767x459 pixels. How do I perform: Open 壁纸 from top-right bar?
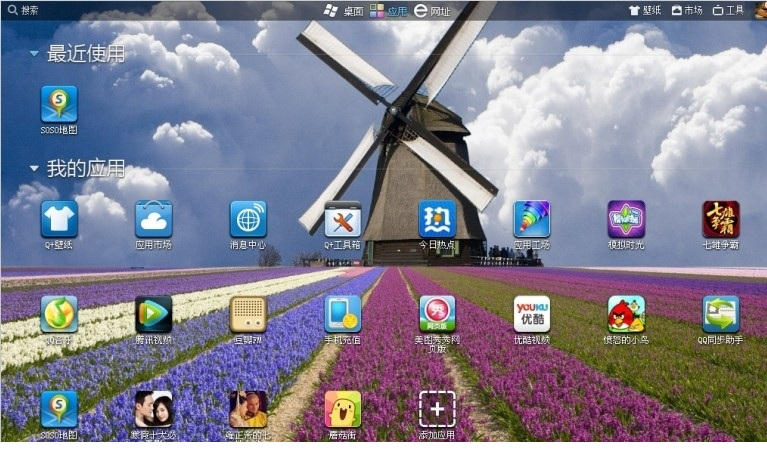click(645, 10)
